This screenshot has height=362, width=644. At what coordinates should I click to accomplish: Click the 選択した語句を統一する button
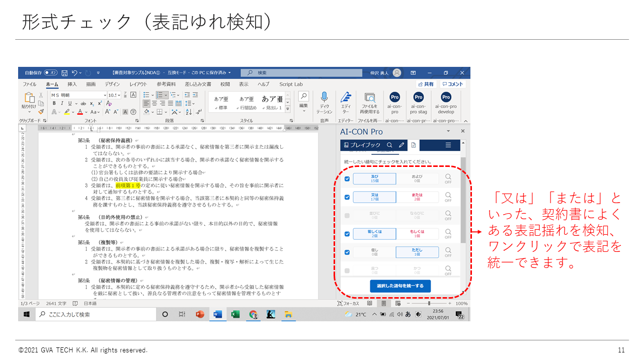click(400, 286)
